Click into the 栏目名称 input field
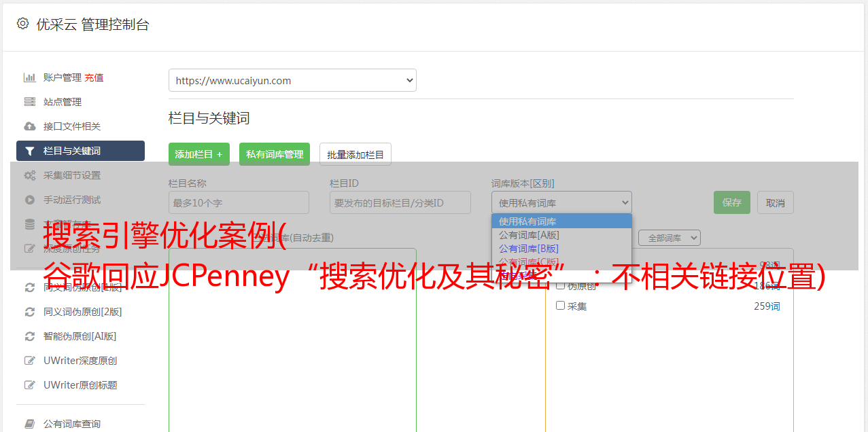Image resolution: width=868 pixels, height=432 pixels. (239, 202)
